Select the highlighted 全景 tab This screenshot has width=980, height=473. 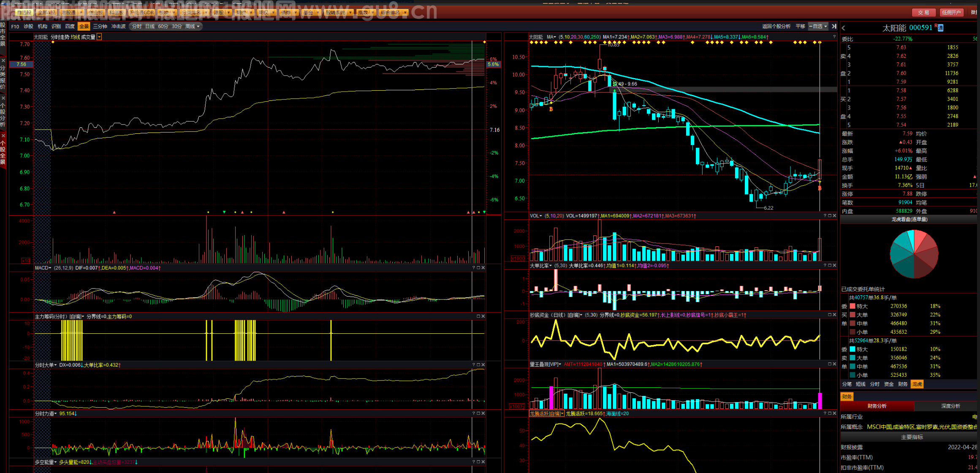[84, 27]
